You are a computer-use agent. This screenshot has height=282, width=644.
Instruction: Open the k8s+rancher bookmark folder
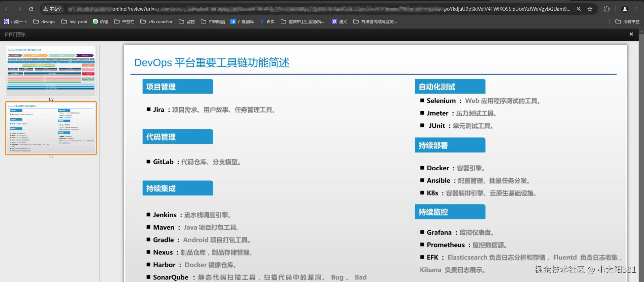point(156,21)
